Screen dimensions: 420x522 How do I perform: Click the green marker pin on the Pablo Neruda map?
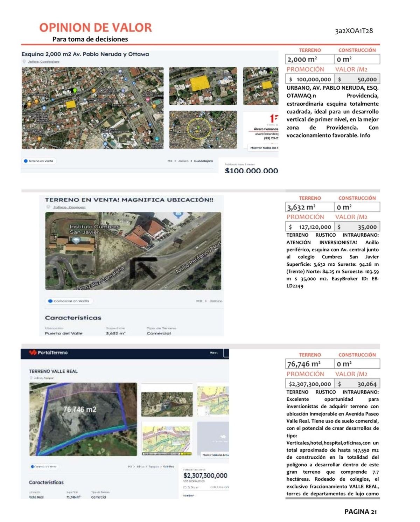point(74,91)
